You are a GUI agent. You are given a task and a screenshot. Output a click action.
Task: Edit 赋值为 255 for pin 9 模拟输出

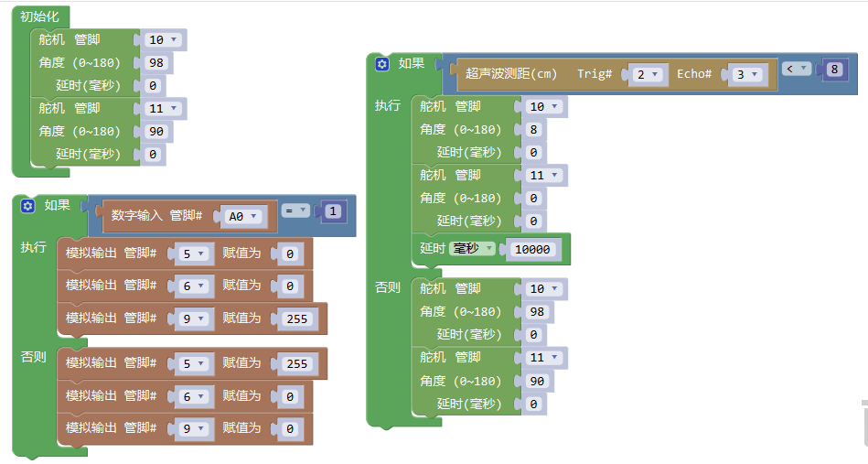click(297, 318)
